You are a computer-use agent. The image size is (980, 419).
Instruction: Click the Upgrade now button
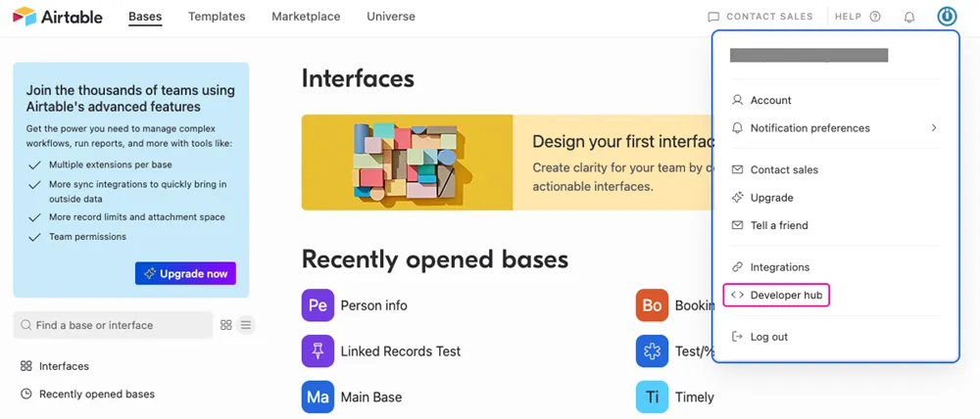point(185,273)
